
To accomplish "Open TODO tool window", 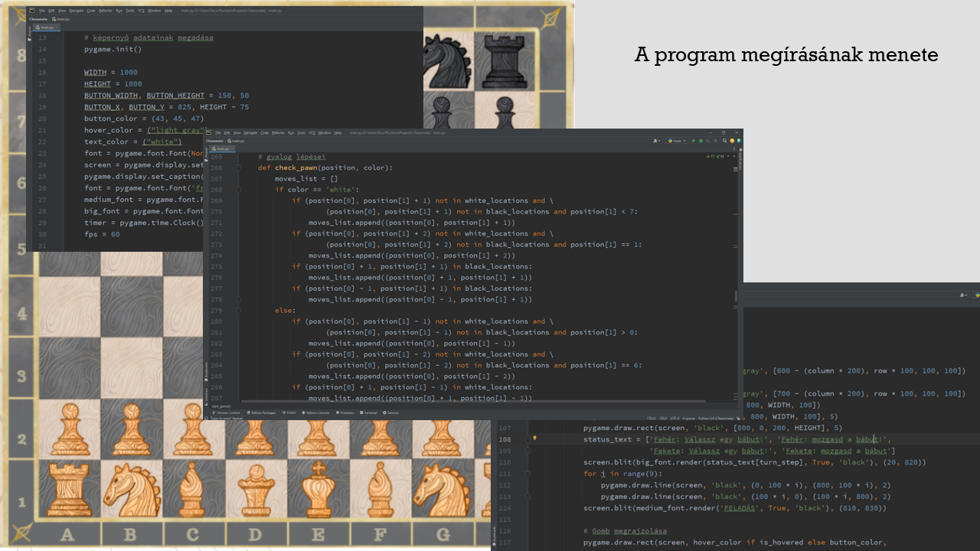I will (x=289, y=412).
